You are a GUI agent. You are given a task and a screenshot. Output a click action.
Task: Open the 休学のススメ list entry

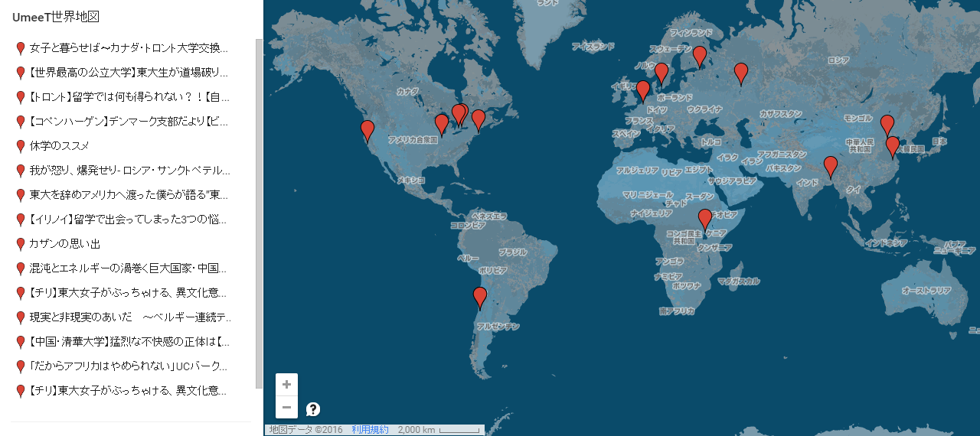60,146
